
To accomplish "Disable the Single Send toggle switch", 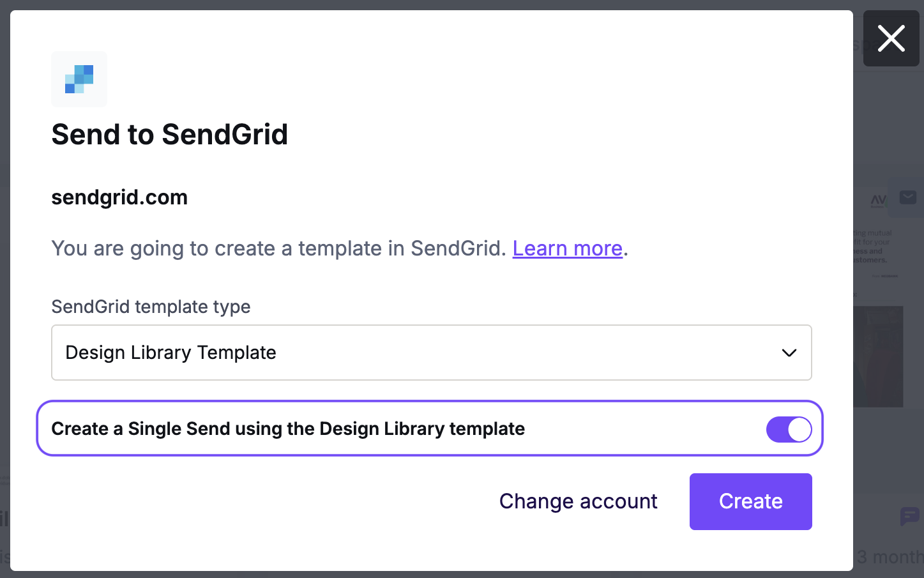I will click(x=789, y=429).
